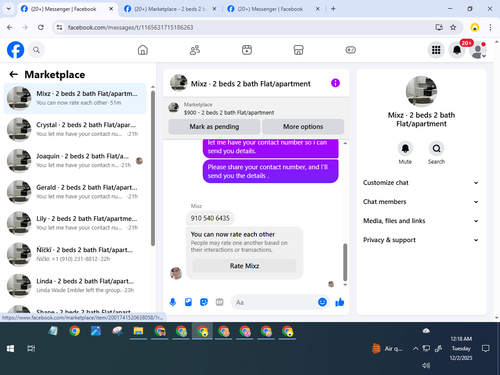This screenshot has height=375, width=500.
Task: Open the account profile picture menu
Action: coord(478,50)
